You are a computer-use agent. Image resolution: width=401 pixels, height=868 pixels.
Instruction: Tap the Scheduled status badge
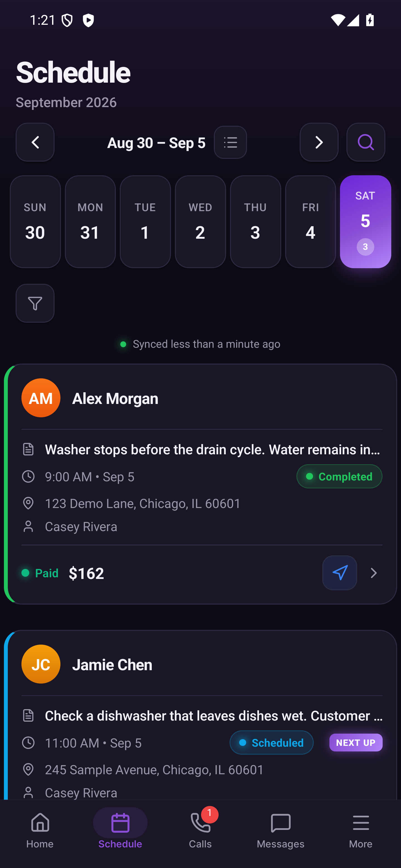click(272, 742)
